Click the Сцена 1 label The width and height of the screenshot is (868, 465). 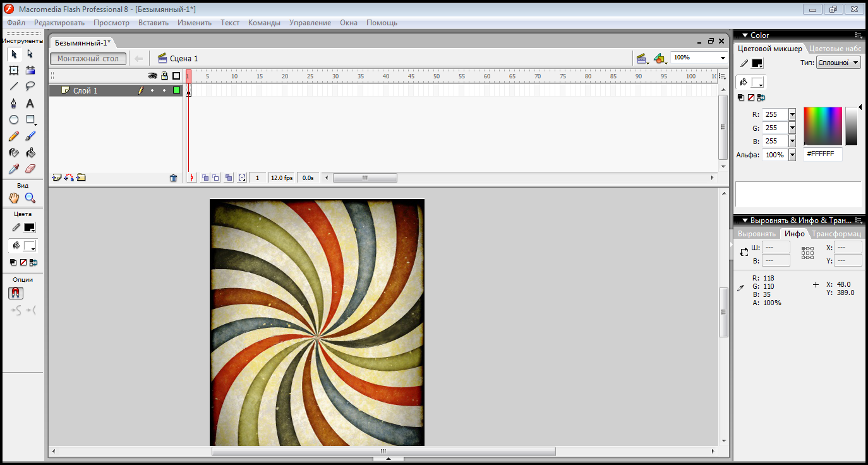[184, 59]
